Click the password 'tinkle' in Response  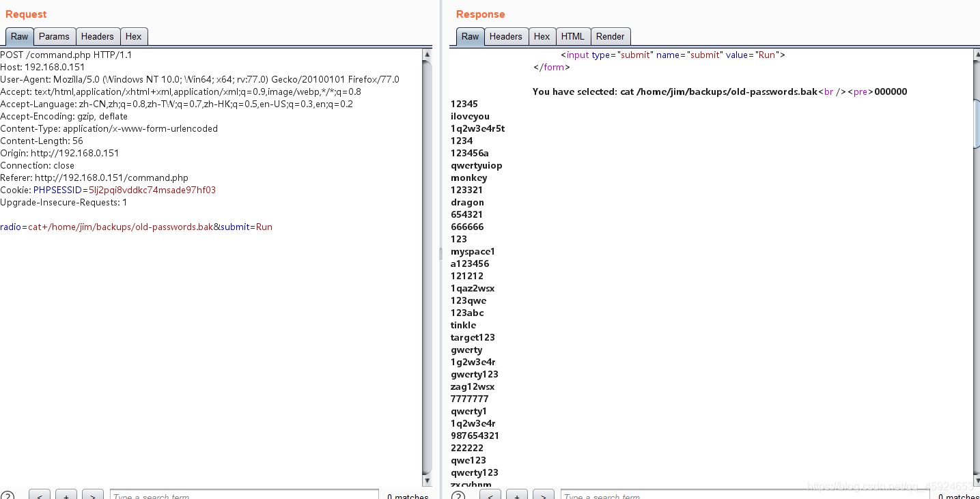tap(463, 325)
